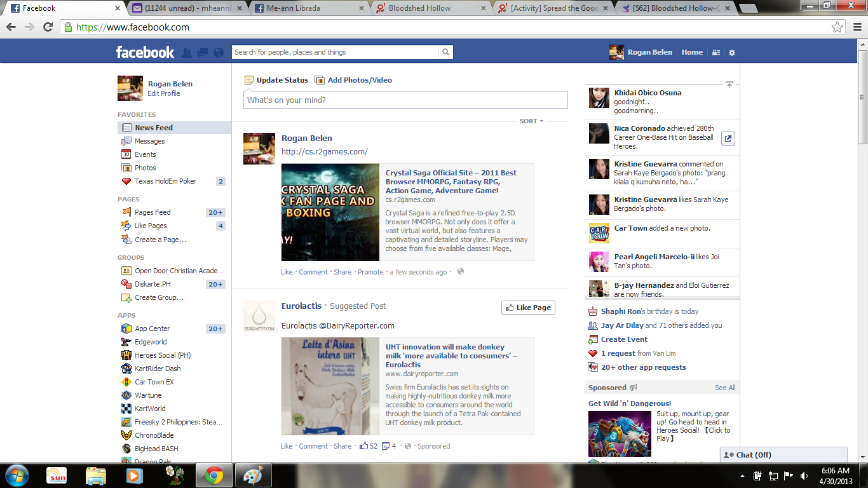
Task: Open Paint from the Windows taskbar
Action: (253, 475)
